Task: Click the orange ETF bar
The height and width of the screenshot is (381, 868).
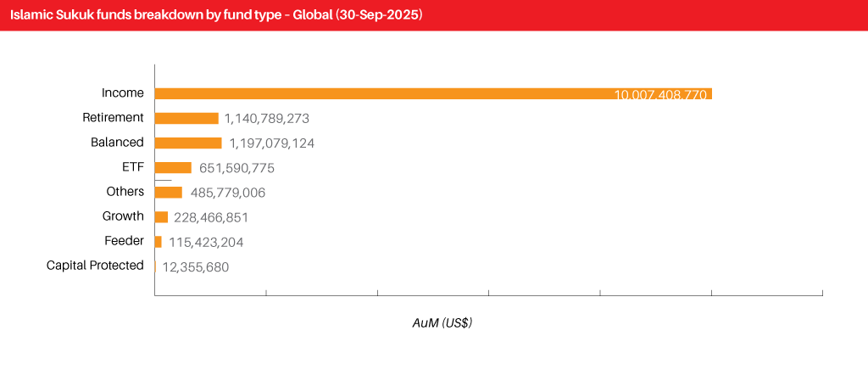Action: point(173,167)
